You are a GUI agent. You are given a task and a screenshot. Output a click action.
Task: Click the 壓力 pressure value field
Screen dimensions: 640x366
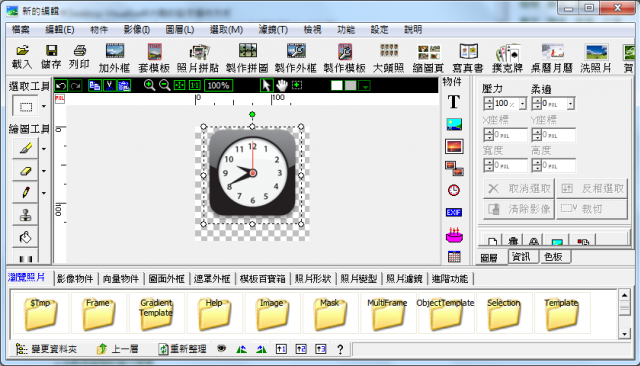pyautogui.click(x=506, y=104)
